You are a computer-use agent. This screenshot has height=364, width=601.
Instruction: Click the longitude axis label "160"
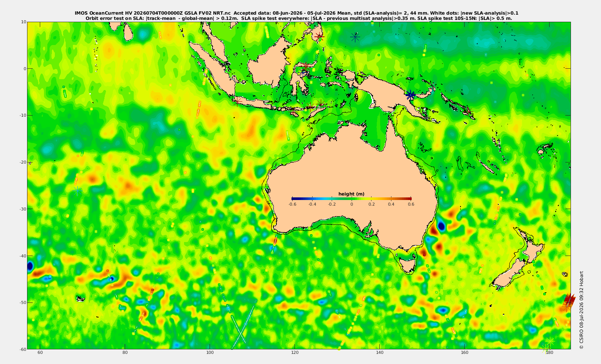click(x=465, y=353)
